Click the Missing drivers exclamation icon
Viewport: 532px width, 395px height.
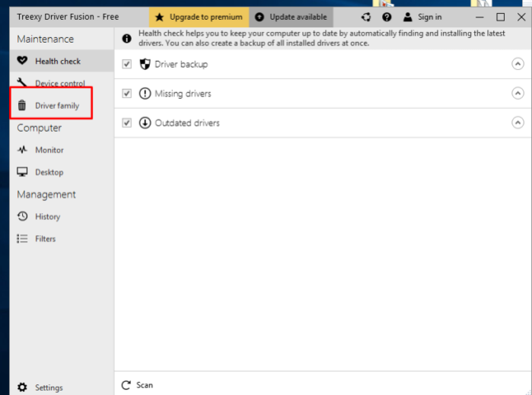[x=145, y=94]
